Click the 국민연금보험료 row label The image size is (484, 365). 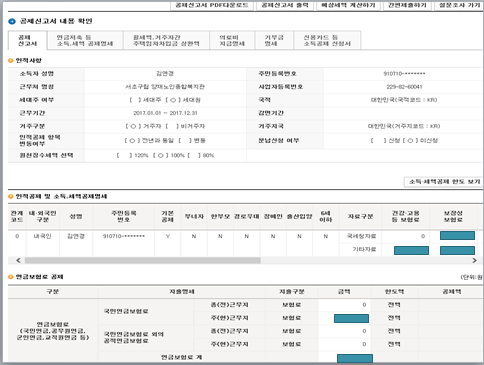[126, 311]
